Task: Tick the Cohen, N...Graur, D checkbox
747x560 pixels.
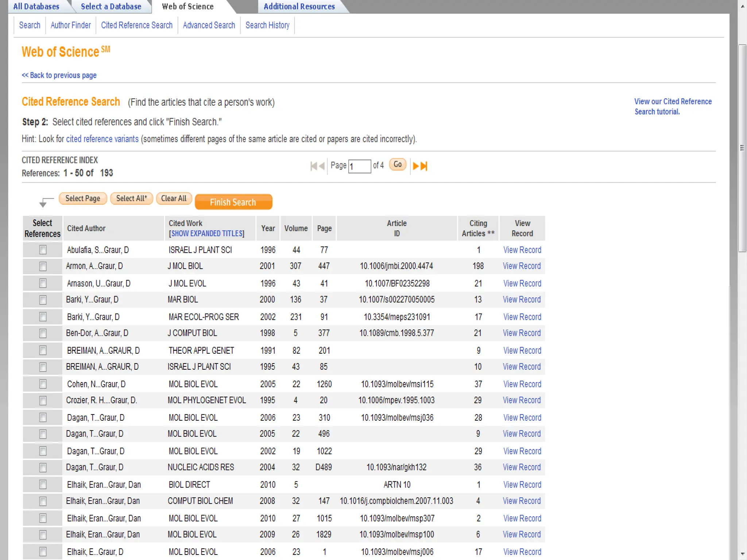Action: pyautogui.click(x=43, y=384)
